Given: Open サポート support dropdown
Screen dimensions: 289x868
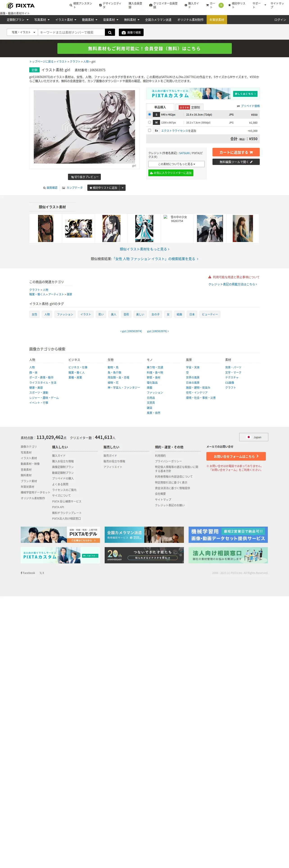Looking at the screenshot, I should tap(259, 5).
